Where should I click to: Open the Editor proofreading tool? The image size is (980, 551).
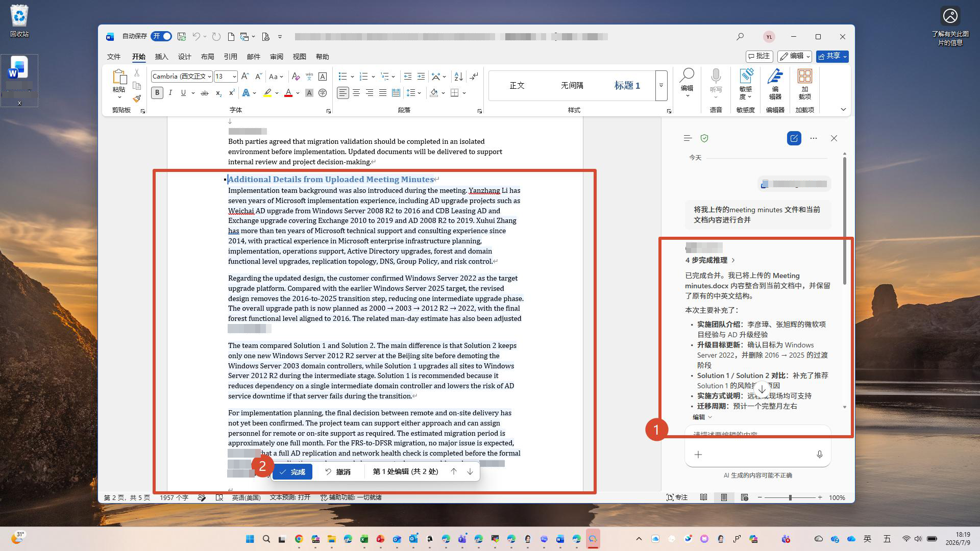click(775, 84)
